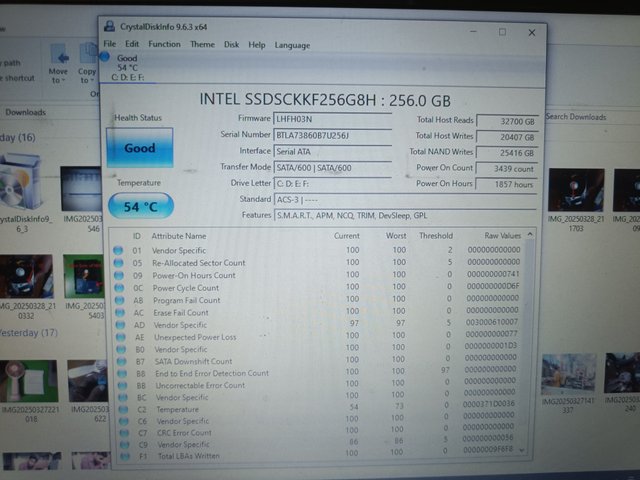This screenshot has height=480, width=640.
Task: Click the status icon for Total LBAs Written
Action: (125, 456)
